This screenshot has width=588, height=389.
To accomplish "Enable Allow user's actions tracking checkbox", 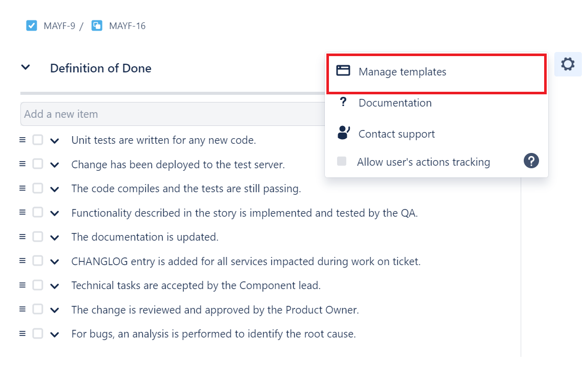I will tap(342, 161).
